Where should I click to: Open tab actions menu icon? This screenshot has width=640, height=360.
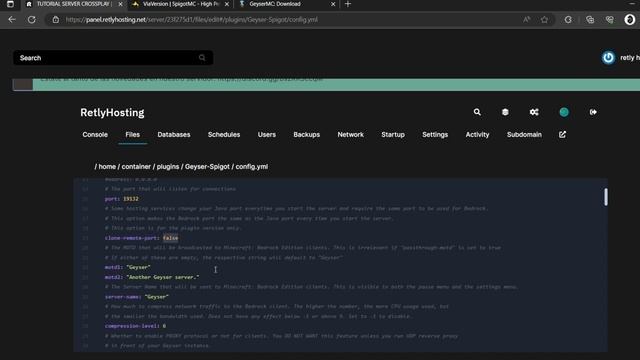(x=10, y=4)
